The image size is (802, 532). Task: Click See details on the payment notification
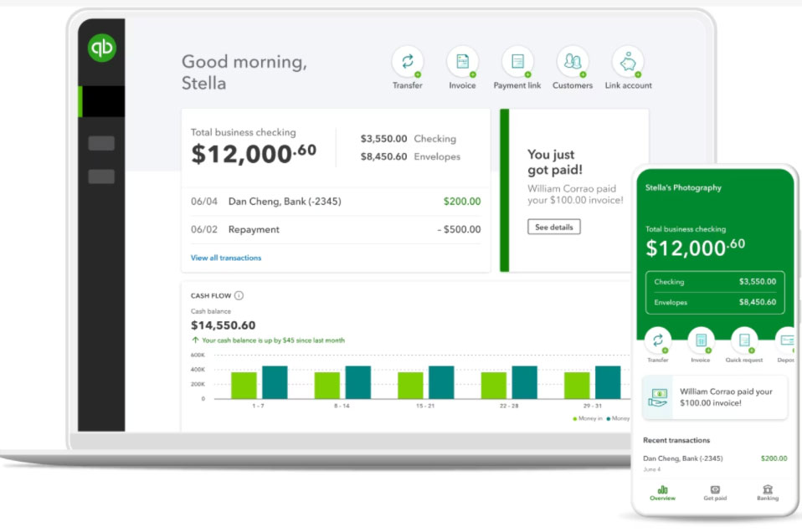(553, 226)
